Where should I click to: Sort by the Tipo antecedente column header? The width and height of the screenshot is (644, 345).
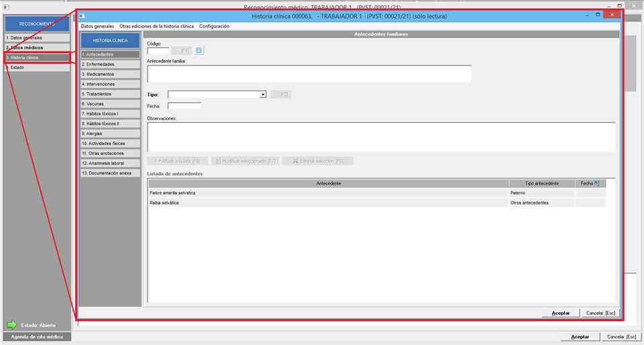[x=542, y=183]
